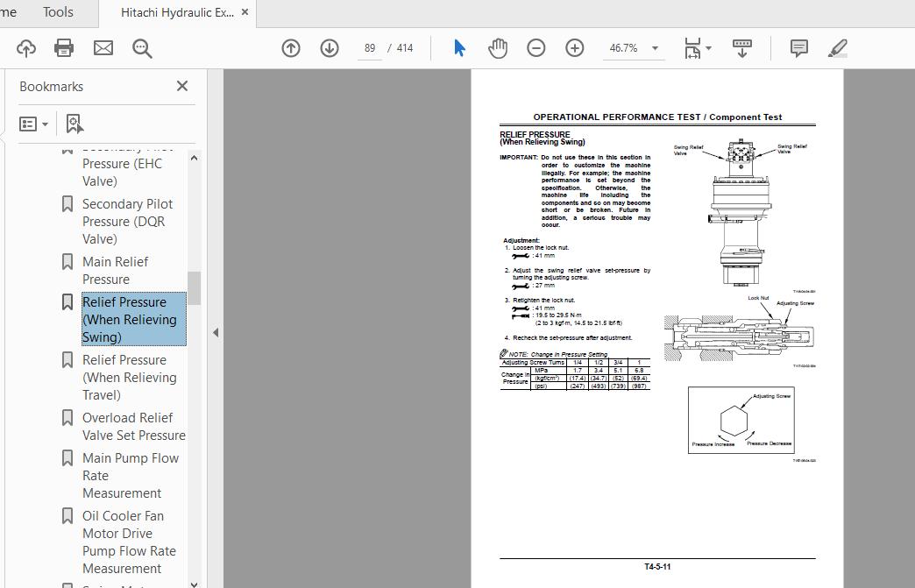Open the bookmark options menu
Image resolution: width=915 pixels, height=588 pixels.
coord(33,124)
